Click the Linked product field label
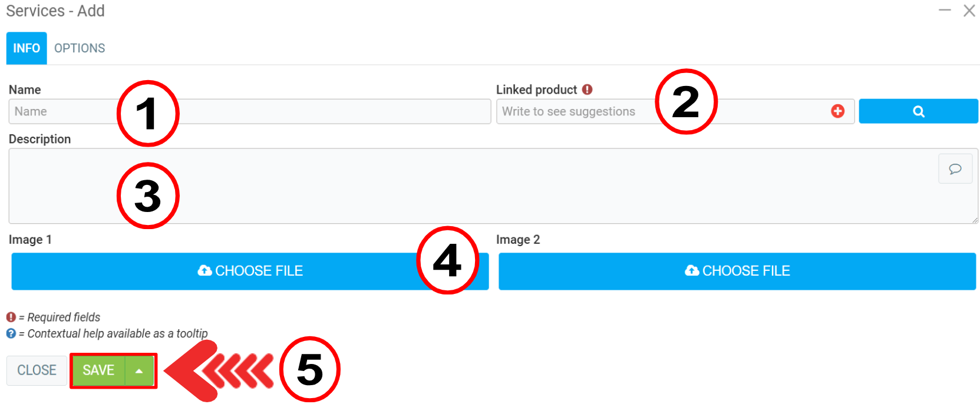This screenshot has width=980, height=404. tap(536, 90)
